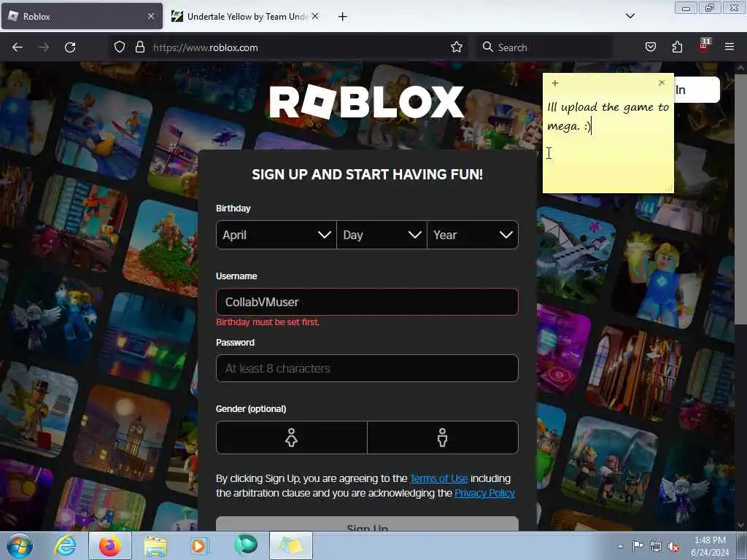Click the Roblox logo
Viewport: 747px width, 560px height.
pyautogui.click(x=367, y=101)
